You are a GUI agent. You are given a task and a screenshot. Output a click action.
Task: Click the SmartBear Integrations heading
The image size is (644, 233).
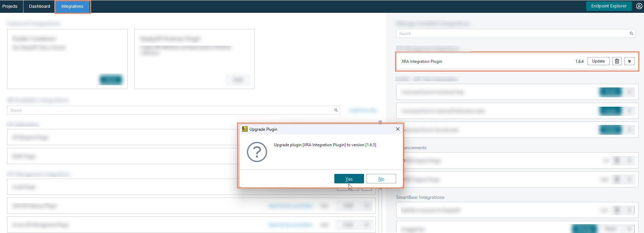point(420,197)
